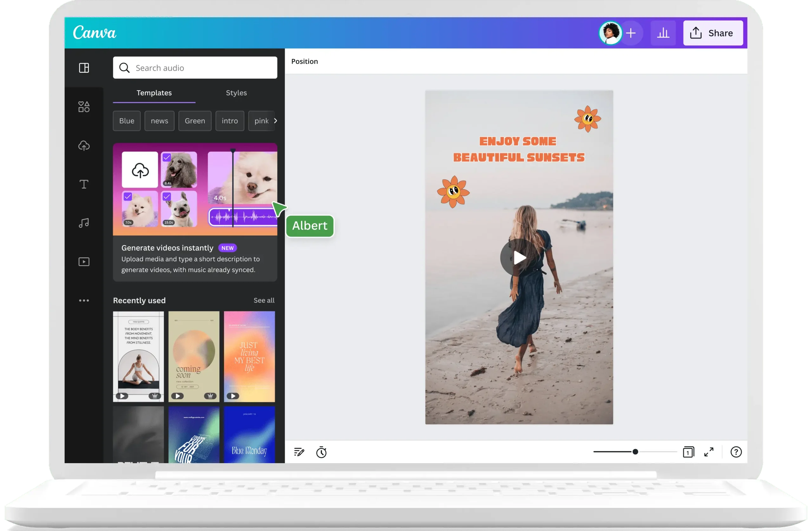Open the Text panel
The height and width of the screenshot is (531, 812).
point(84,184)
